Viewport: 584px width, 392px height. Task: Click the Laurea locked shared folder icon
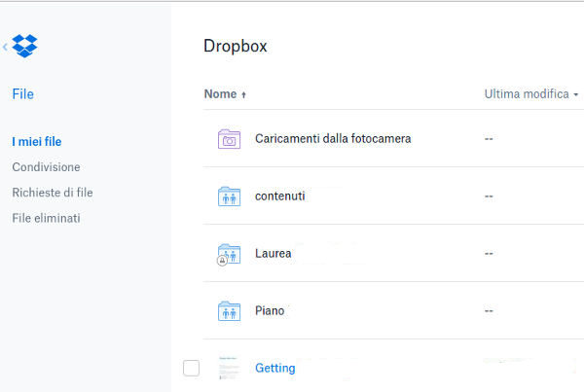[229, 254]
